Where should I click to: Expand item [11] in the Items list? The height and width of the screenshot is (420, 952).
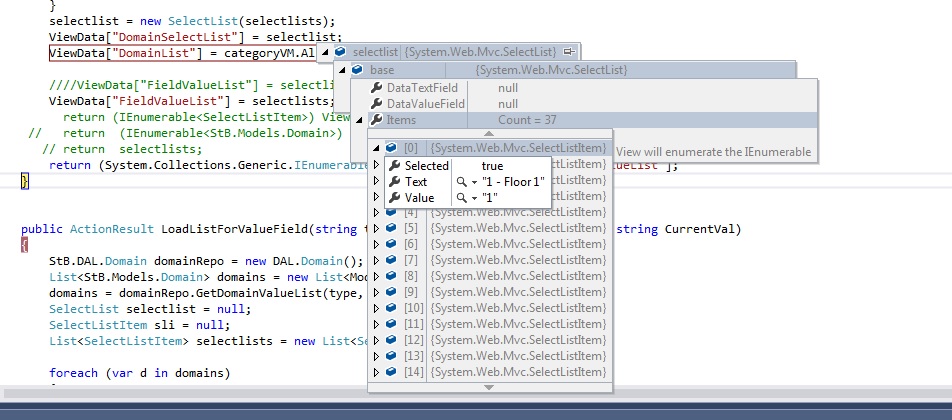376,324
